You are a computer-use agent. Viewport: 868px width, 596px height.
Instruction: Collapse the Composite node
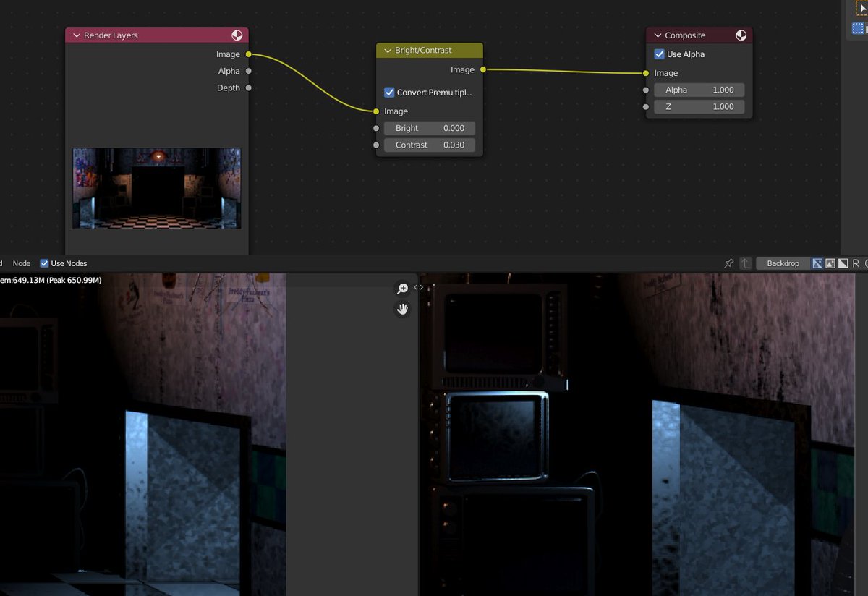(x=657, y=35)
